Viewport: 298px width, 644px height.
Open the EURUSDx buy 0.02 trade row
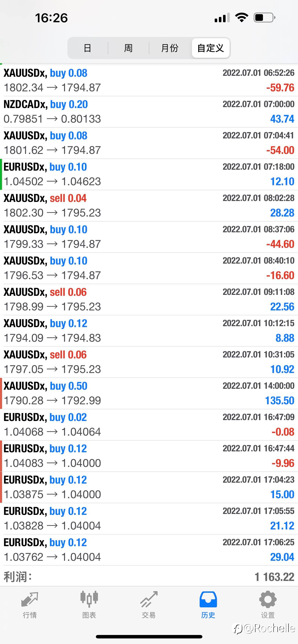149,425
